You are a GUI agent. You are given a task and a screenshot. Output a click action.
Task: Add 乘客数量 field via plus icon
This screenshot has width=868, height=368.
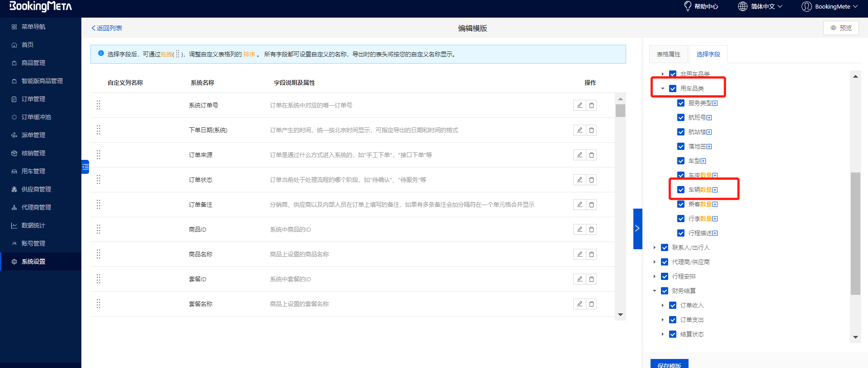pos(715,204)
